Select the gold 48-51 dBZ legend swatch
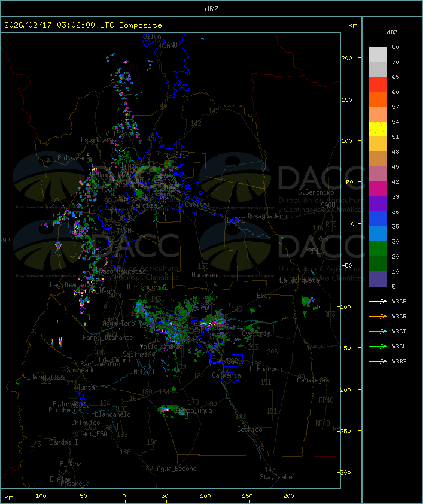The image size is (423, 504). (x=378, y=144)
